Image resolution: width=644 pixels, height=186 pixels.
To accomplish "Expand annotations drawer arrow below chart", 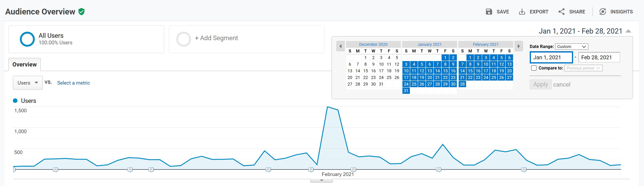I will point(321,181).
